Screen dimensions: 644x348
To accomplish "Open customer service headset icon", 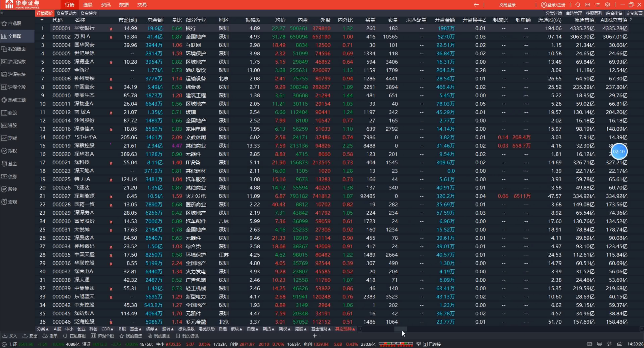I will coord(577,5).
